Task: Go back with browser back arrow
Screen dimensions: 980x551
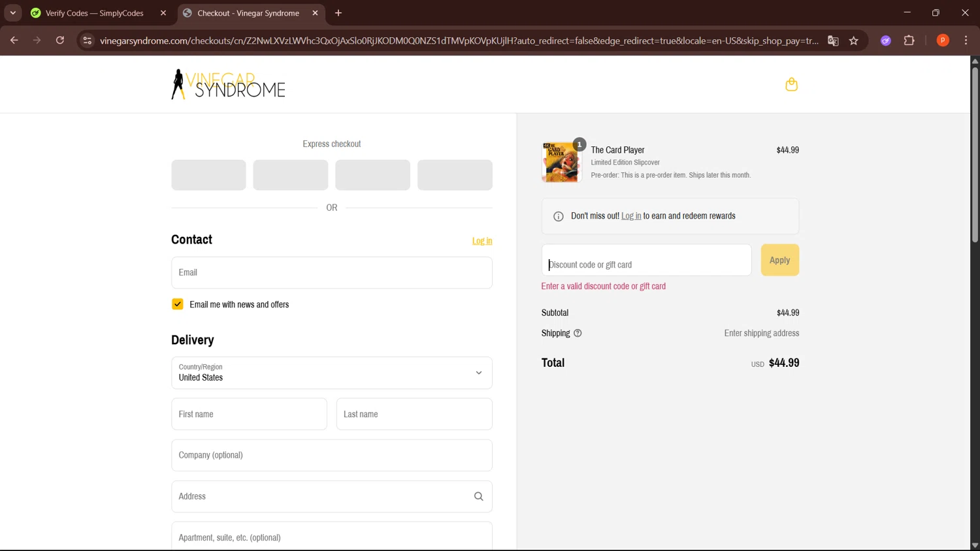Action: pyautogui.click(x=14, y=40)
